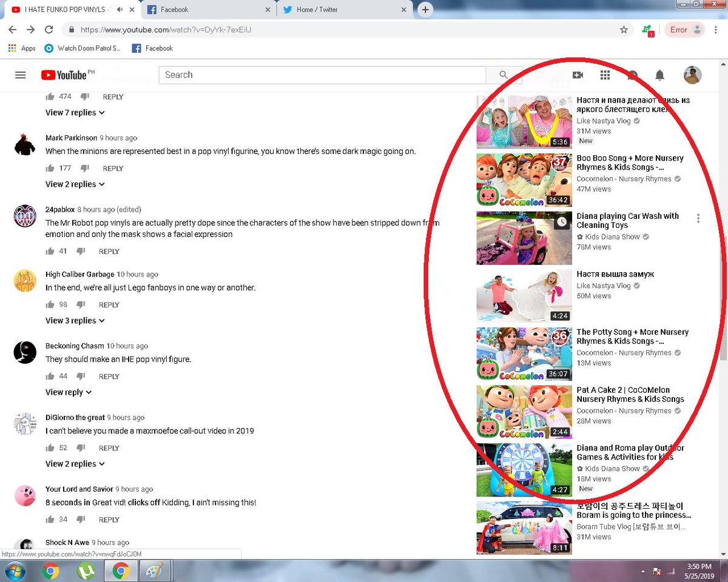
Task: Dislike High Caliber Garbage's comment
Action: coord(81,304)
